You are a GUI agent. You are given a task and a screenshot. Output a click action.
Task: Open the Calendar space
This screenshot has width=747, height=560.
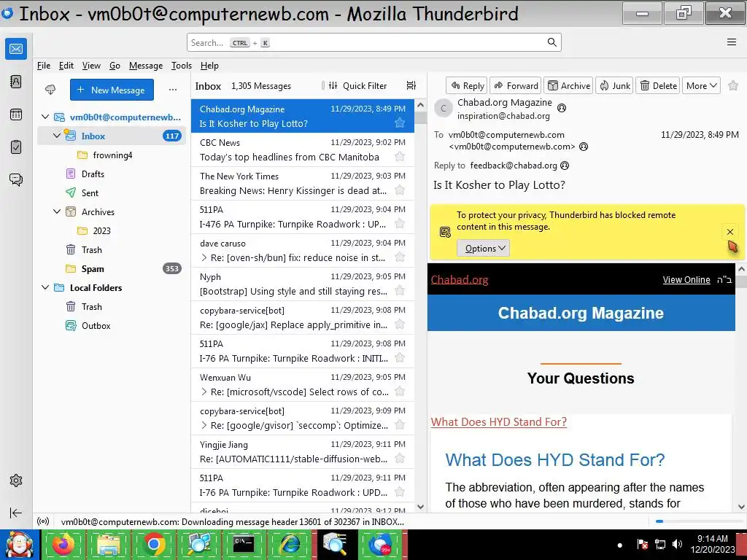pyautogui.click(x=16, y=114)
